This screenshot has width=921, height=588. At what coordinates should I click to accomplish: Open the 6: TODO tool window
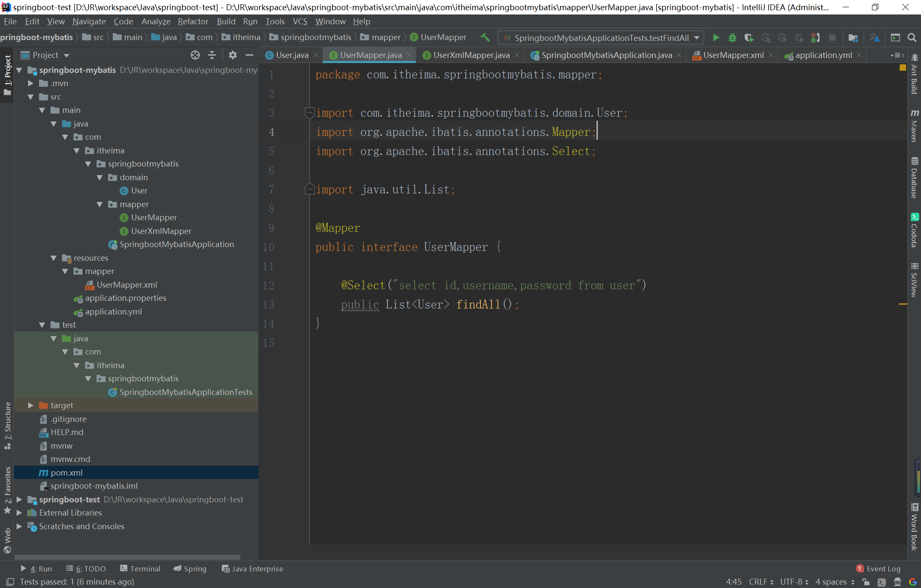pyautogui.click(x=86, y=569)
